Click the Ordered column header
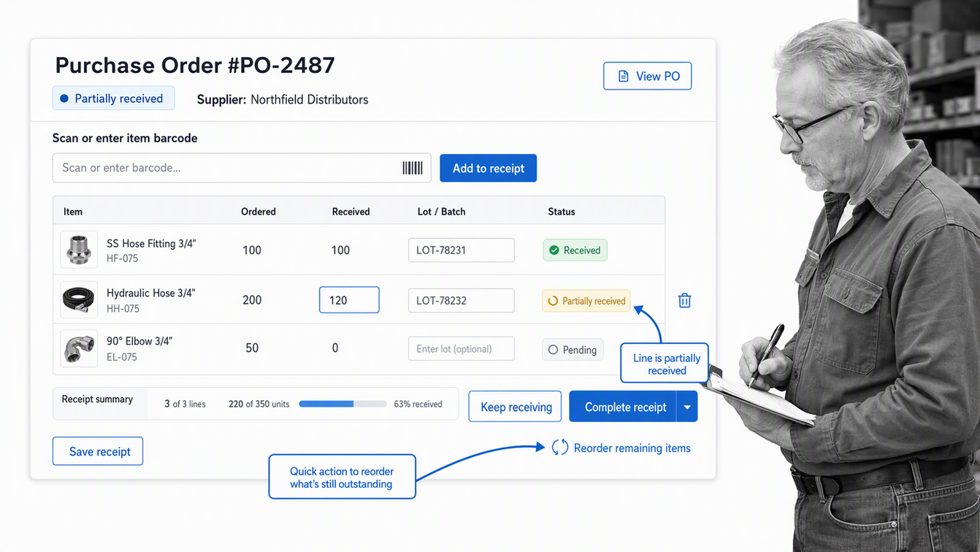The width and height of the screenshot is (980, 552). coord(259,212)
